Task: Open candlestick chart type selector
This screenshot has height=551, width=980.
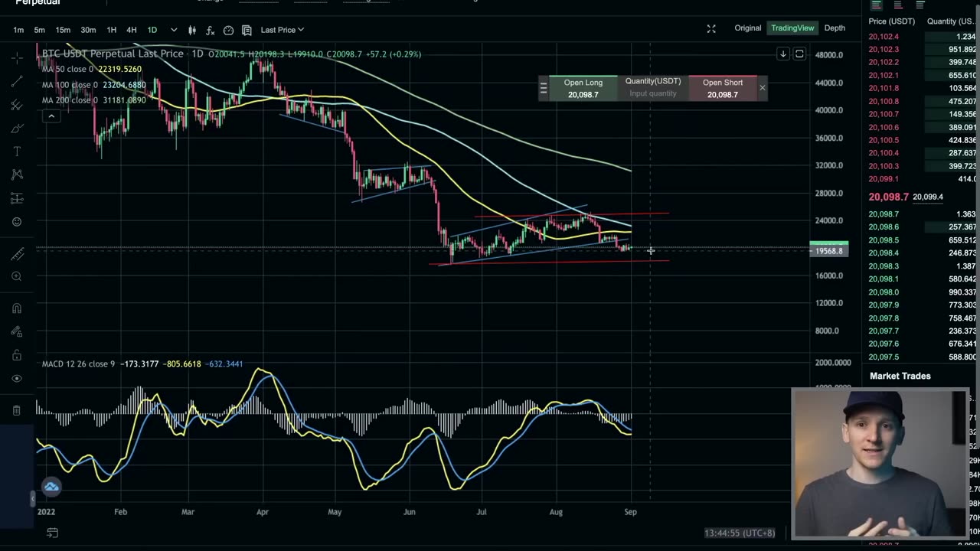Action: click(192, 30)
